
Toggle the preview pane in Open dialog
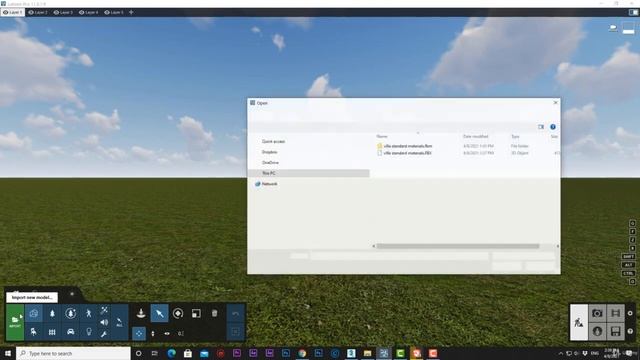pyautogui.click(x=541, y=127)
